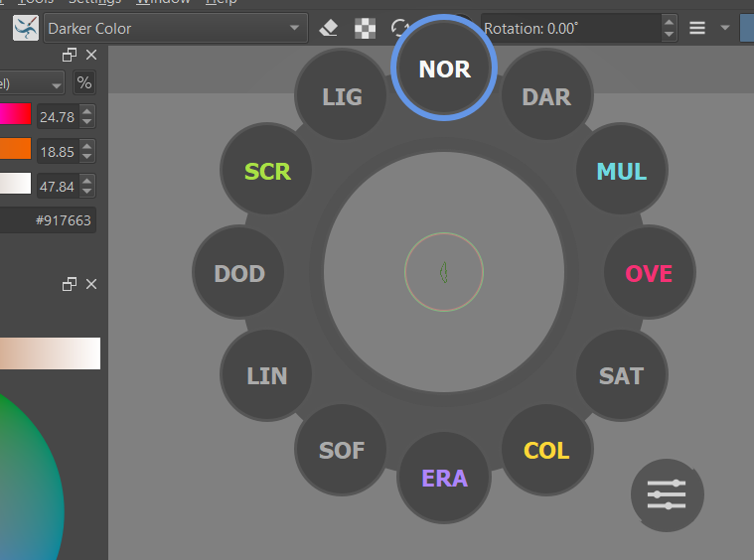Expand the arrow beside the hamburger icon
Image resolution: width=754 pixels, height=560 pixels.
click(x=725, y=28)
